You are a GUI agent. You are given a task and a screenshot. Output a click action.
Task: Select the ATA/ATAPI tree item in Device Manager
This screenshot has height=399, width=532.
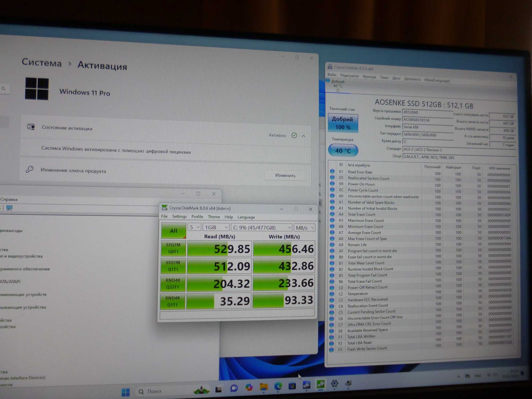pyautogui.click(x=10, y=281)
